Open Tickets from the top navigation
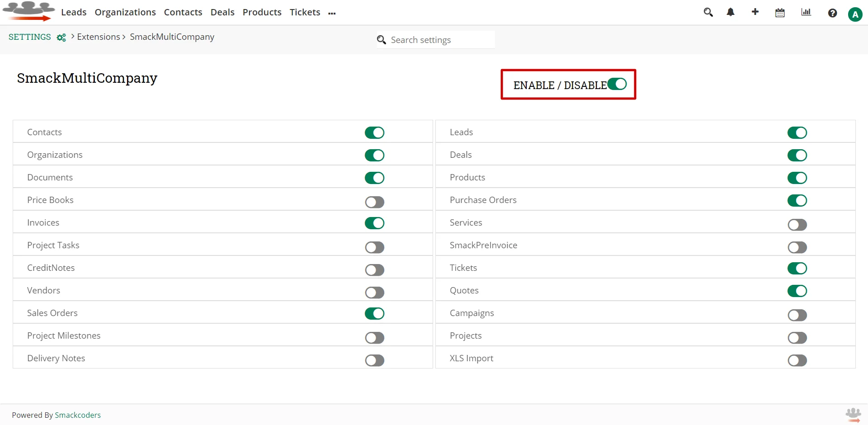868x425 pixels. [305, 12]
